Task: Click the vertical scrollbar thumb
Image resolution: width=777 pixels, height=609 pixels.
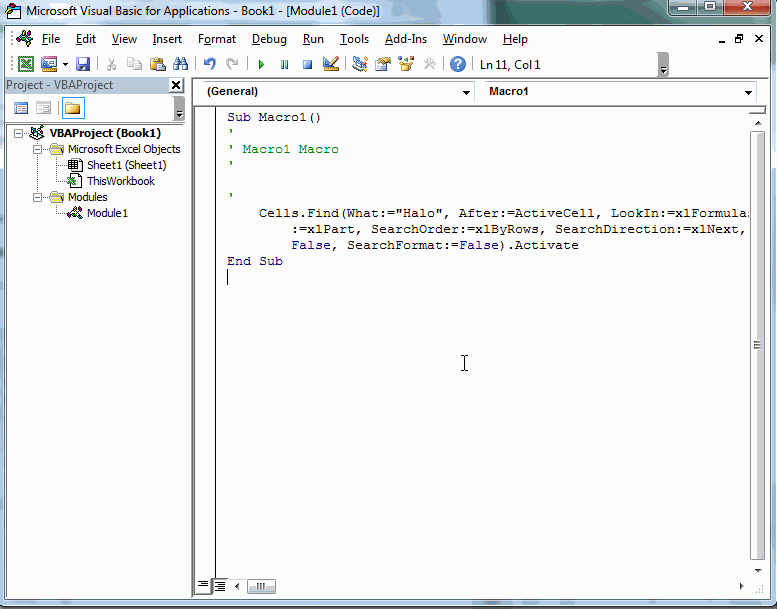Action: click(x=758, y=345)
